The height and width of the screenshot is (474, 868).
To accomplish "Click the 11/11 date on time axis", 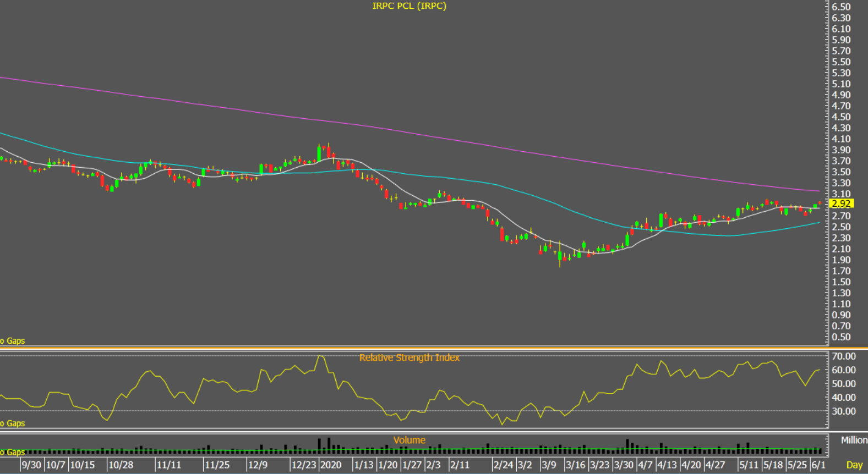I will click(169, 465).
